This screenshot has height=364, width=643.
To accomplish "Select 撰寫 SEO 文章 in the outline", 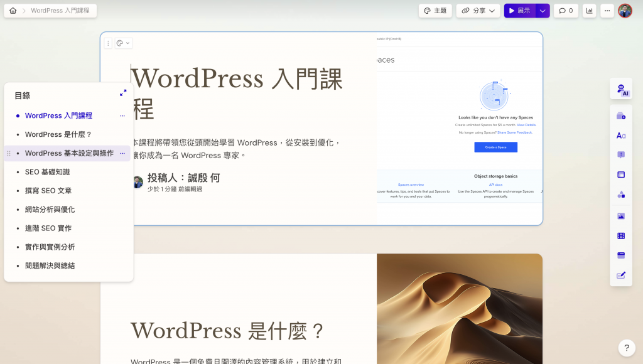I will (x=48, y=191).
